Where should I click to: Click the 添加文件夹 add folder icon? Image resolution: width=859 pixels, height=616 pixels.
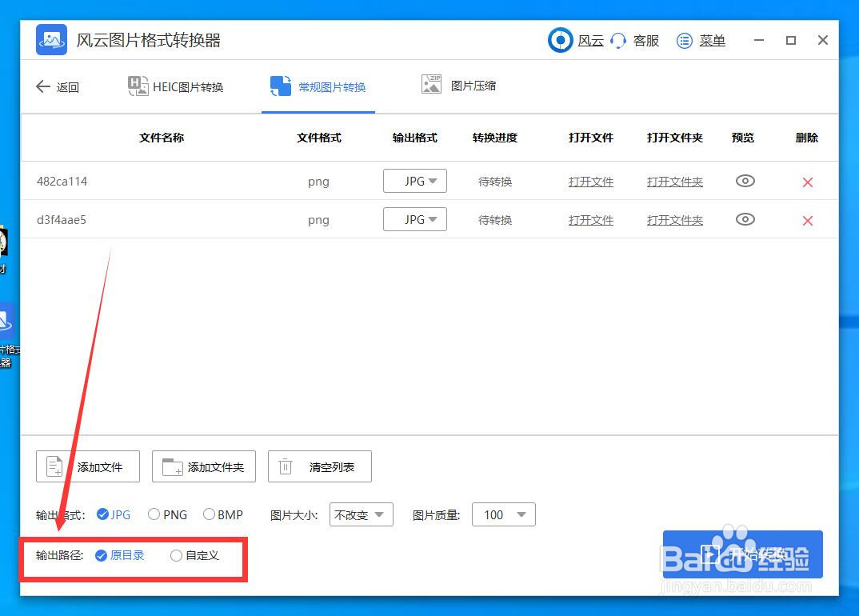click(x=203, y=466)
